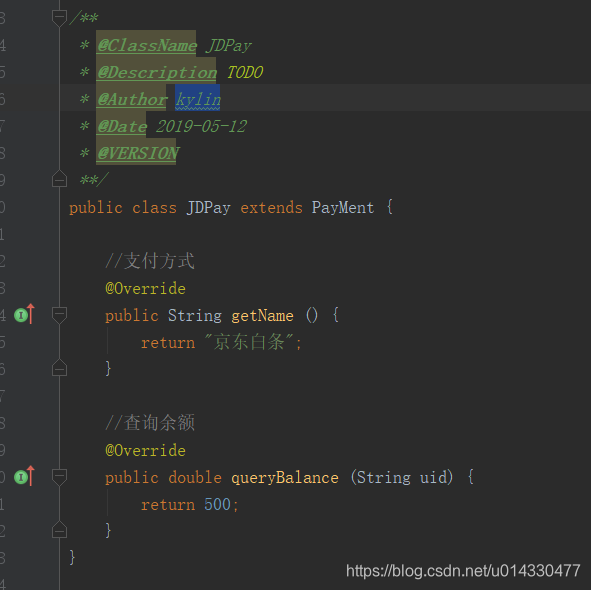Collapse the getName method at its closing fold marker
The width and height of the screenshot is (591, 590).
59,368
